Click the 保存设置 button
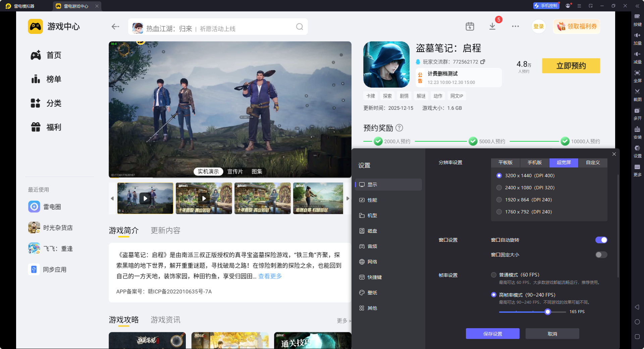 pyautogui.click(x=492, y=334)
